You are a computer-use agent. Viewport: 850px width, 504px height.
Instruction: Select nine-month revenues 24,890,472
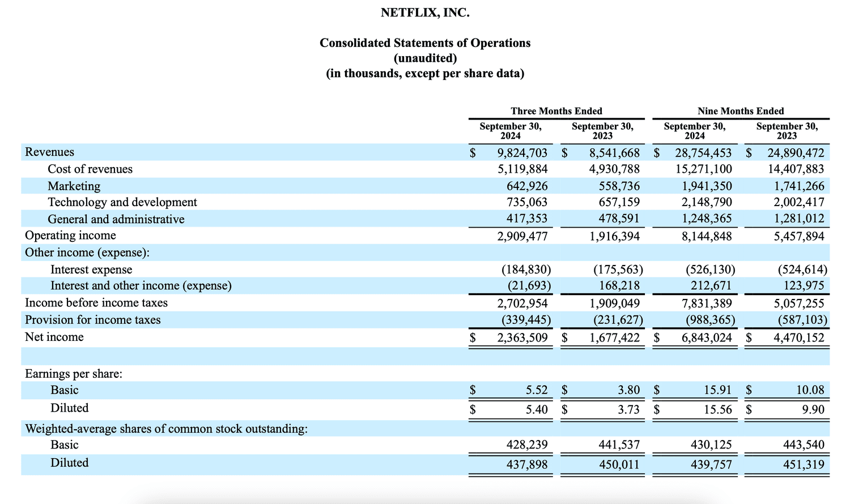(x=796, y=153)
